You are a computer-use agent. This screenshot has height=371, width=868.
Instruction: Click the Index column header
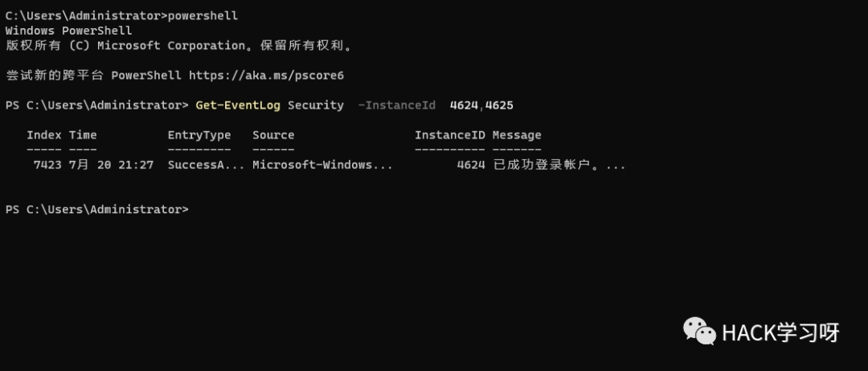click(x=44, y=135)
